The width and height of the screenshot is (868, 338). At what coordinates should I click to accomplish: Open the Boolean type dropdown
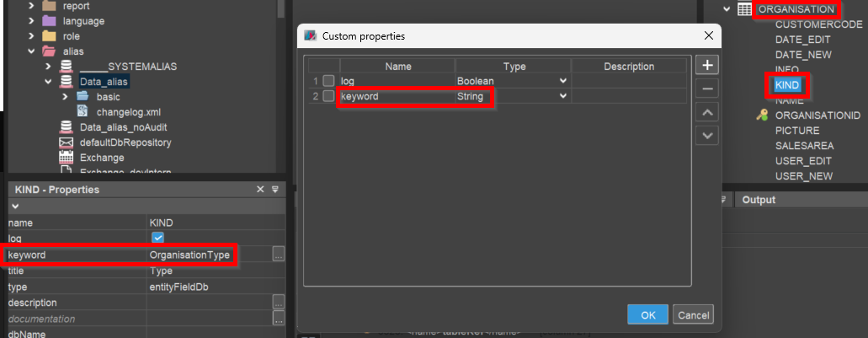pyautogui.click(x=563, y=81)
